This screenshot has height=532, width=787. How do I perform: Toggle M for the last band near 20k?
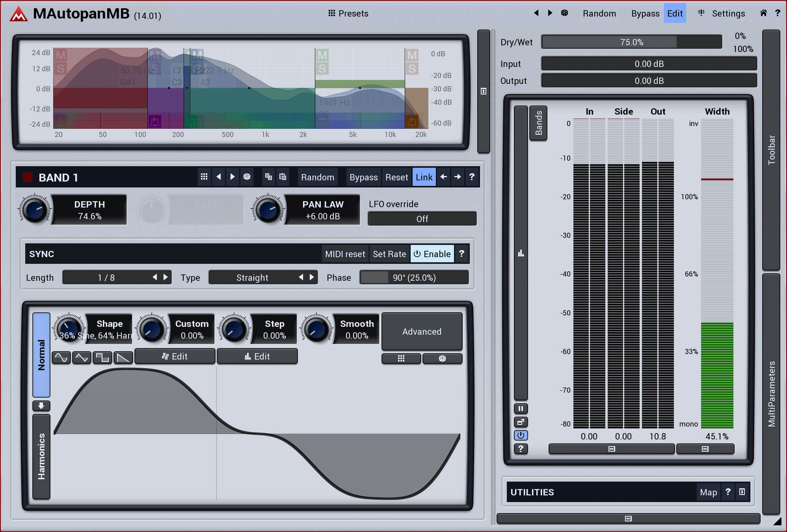tap(412, 55)
